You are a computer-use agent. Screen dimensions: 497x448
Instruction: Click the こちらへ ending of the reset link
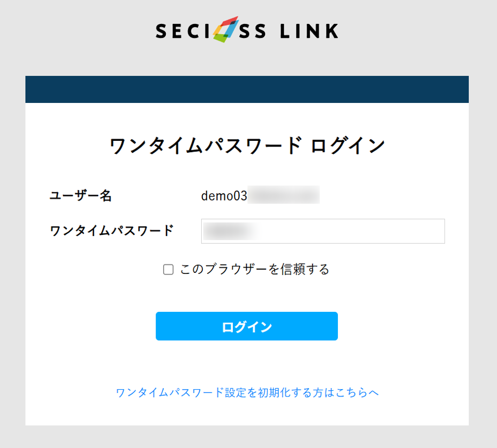357,392
